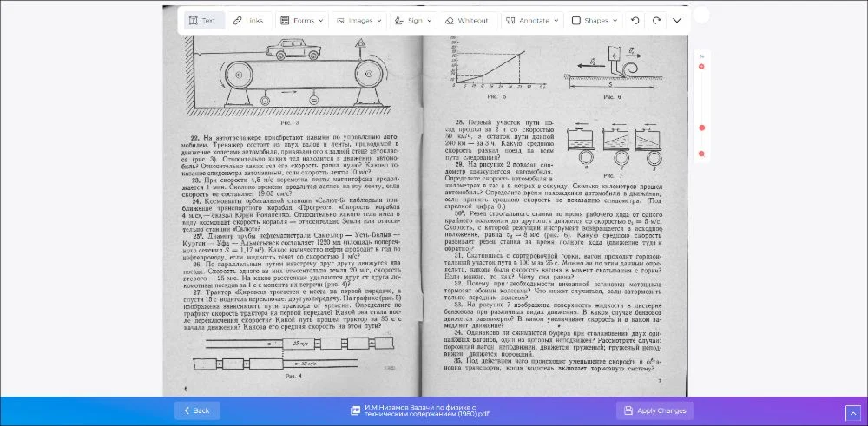Click the zoom in magnifier icon

701,67
